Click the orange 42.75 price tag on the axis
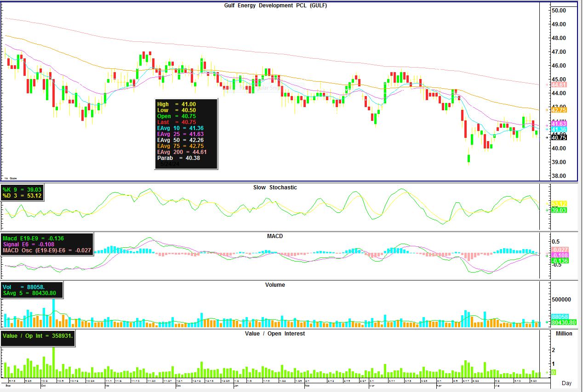583x392 pixels. pos(559,110)
